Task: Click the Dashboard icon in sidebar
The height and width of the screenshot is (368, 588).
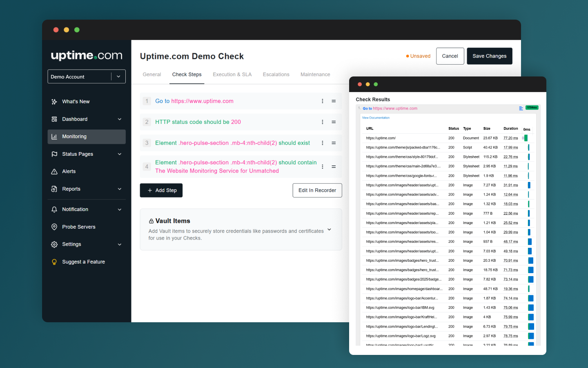Action: 54,119
